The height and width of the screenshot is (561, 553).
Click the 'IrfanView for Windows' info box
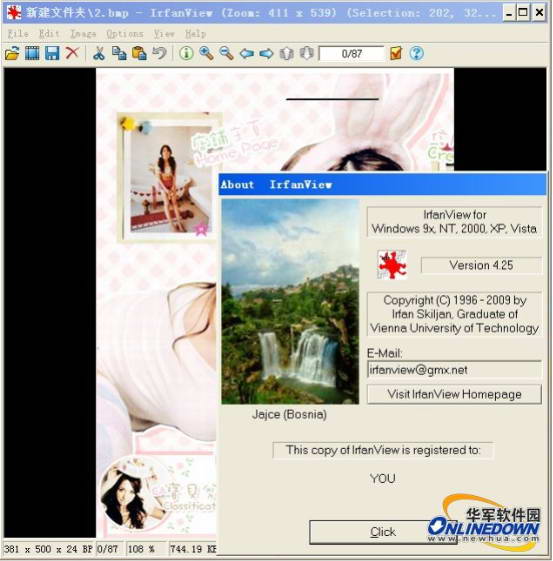454,222
